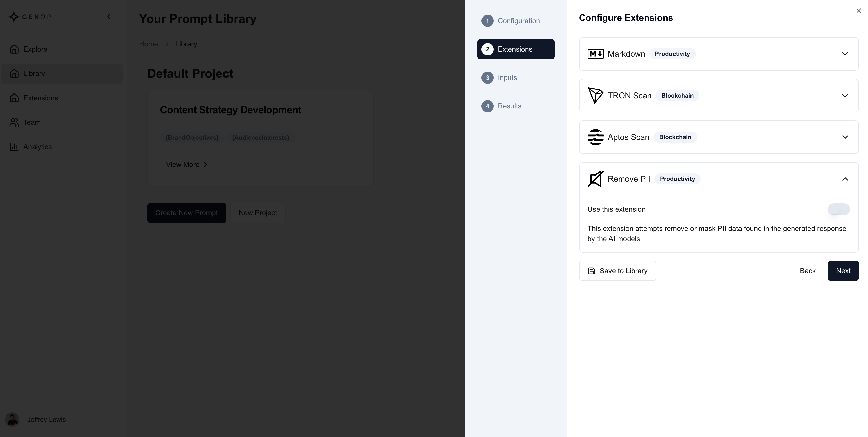Click the Save to Library button

click(x=617, y=271)
